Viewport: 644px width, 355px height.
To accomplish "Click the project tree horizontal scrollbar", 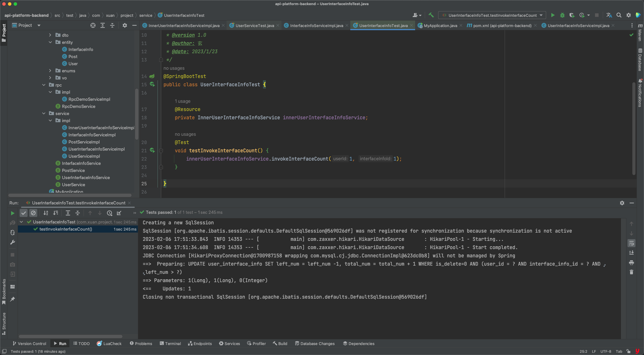I will coord(70,195).
